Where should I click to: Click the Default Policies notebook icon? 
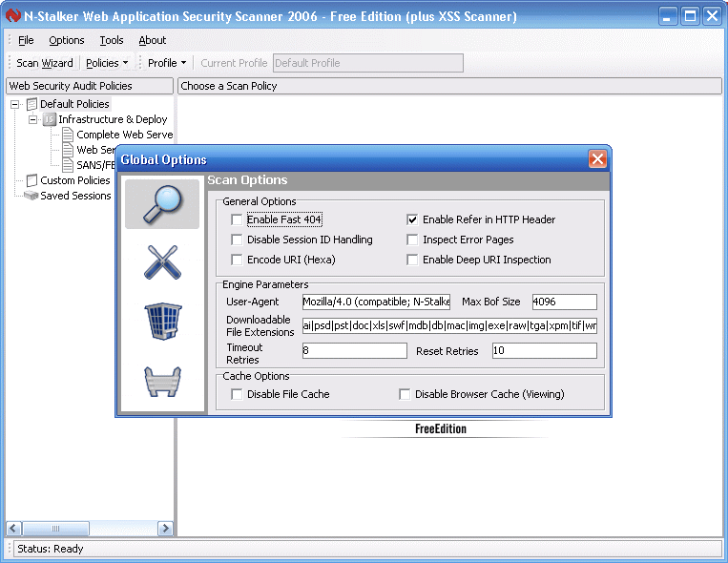[31, 104]
